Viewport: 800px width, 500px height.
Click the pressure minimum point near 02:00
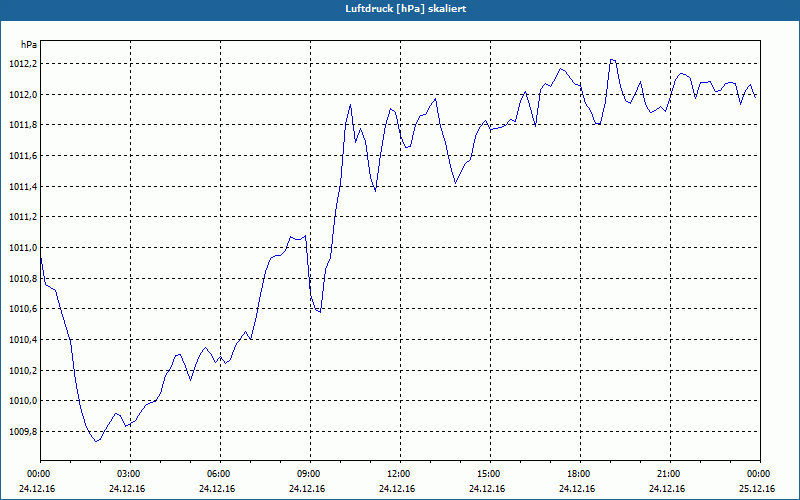pyautogui.click(x=95, y=441)
